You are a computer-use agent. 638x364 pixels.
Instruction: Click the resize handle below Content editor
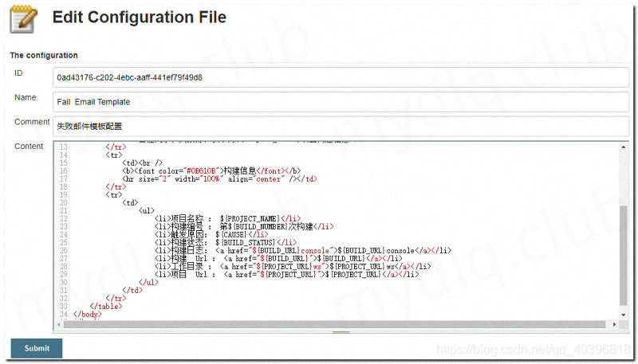tap(341, 332)
